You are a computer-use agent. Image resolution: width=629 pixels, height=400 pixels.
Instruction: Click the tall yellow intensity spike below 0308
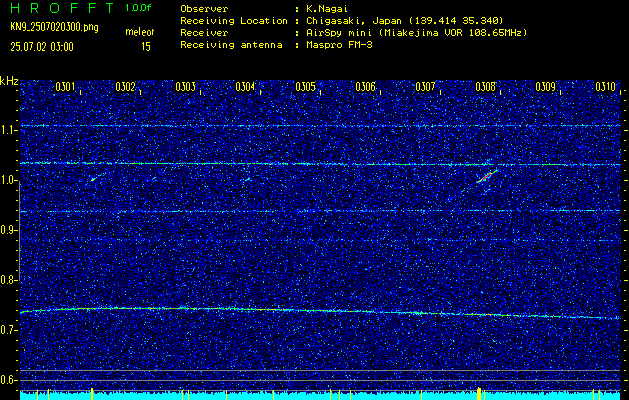[x=479, y=393]
